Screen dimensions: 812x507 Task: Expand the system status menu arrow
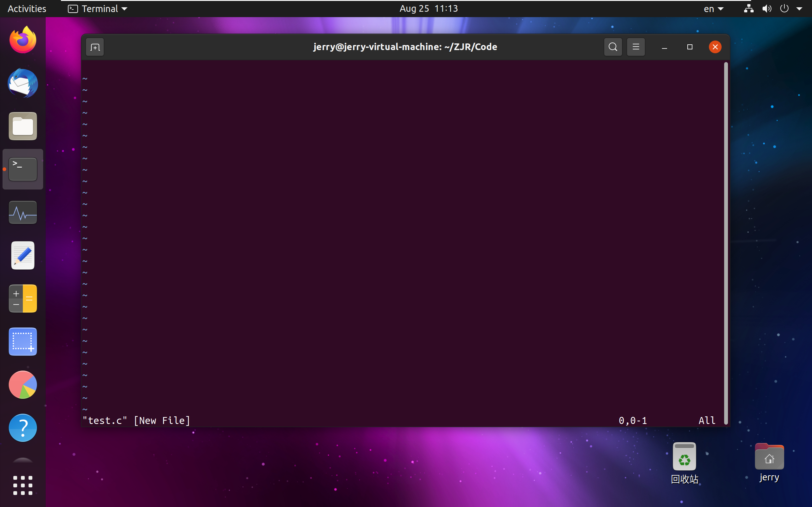(x=799, y=9)
